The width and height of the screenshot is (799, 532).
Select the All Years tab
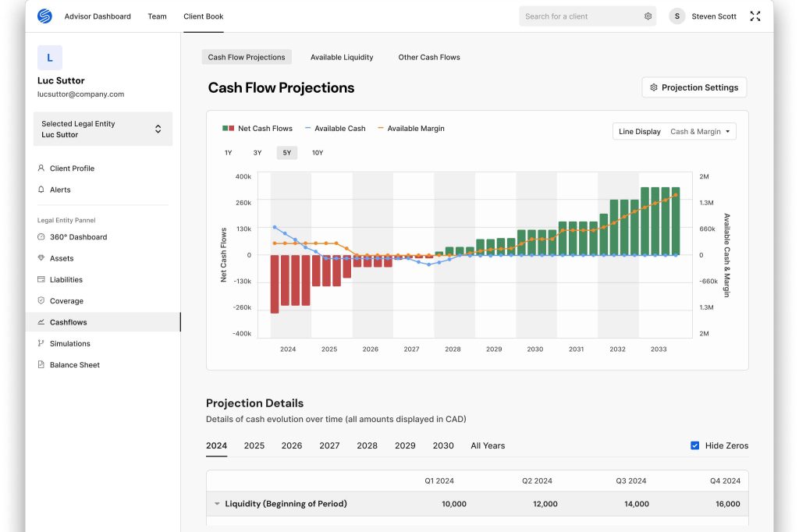click(x=488, y=445)
